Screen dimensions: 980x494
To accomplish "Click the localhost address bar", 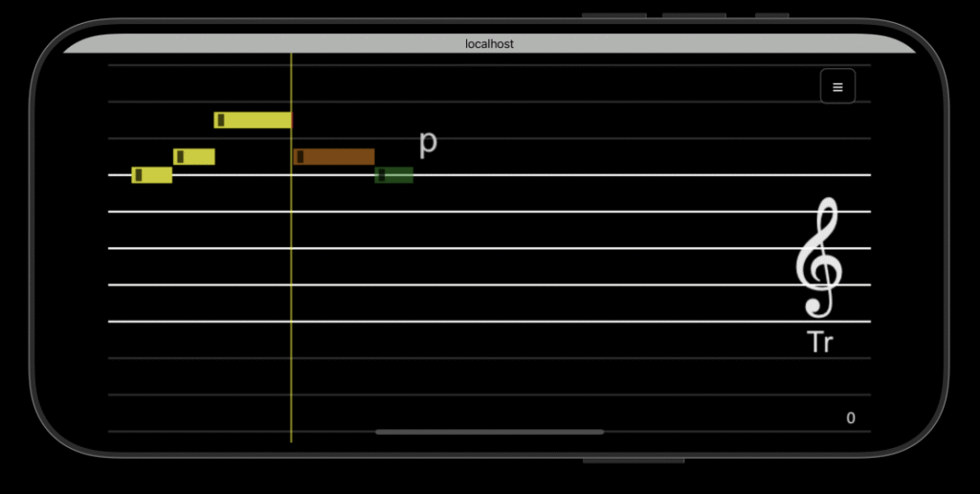I will [489, 44].
